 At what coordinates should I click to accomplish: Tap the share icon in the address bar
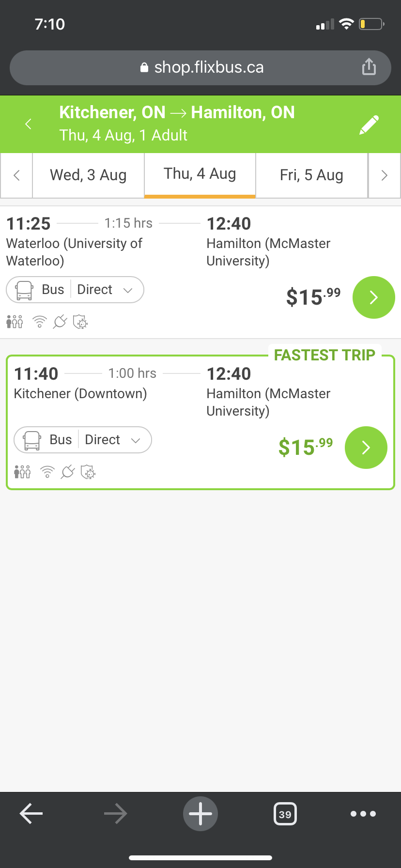369,67
